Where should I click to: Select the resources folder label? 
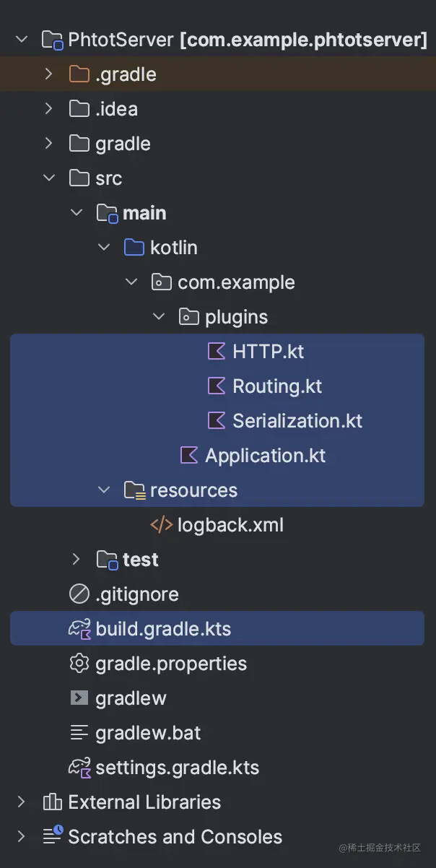[x=193, y=490]
